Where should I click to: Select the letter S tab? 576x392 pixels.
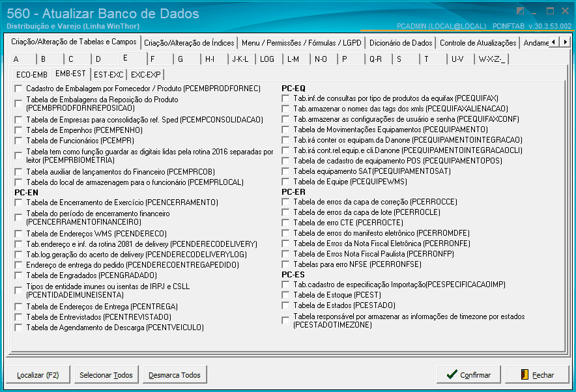tap(406, 59)
